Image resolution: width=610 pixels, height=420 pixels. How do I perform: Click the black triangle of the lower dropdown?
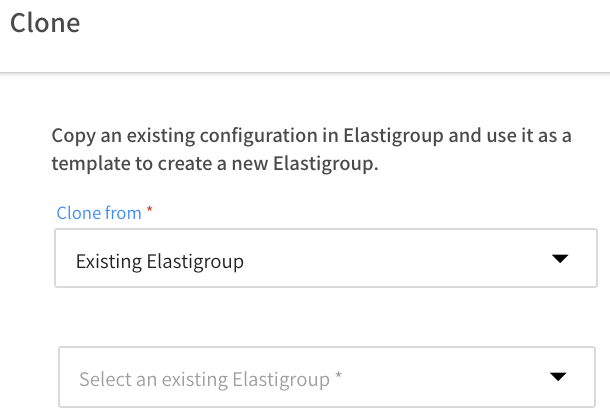click(x=559, y=377)
